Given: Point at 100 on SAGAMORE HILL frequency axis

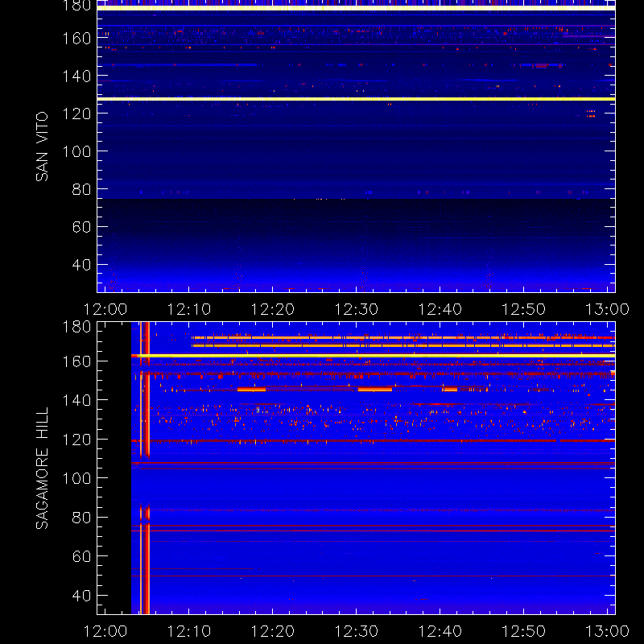Looking at the screenshot, I should coord(76,478).
